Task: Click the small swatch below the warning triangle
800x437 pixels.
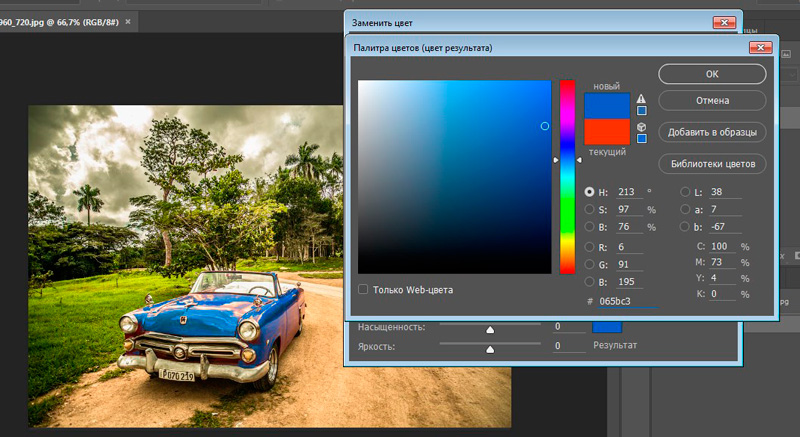Action: point(641,111)
